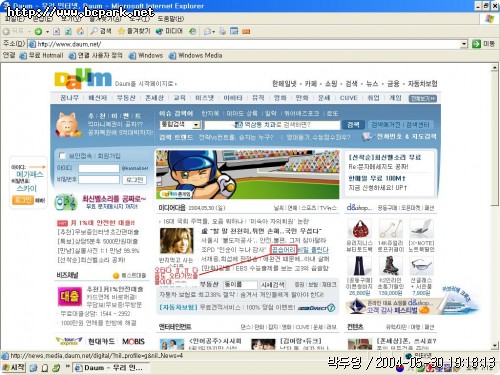
Task: Open the 뉴스 link in top navigation
Action: click(x=372, y=84)
